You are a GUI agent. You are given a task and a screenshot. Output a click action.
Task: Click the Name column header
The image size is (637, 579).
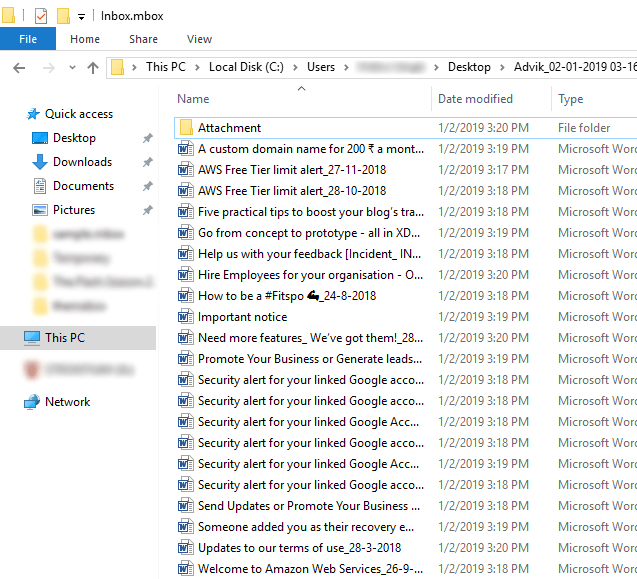[193, 99]
